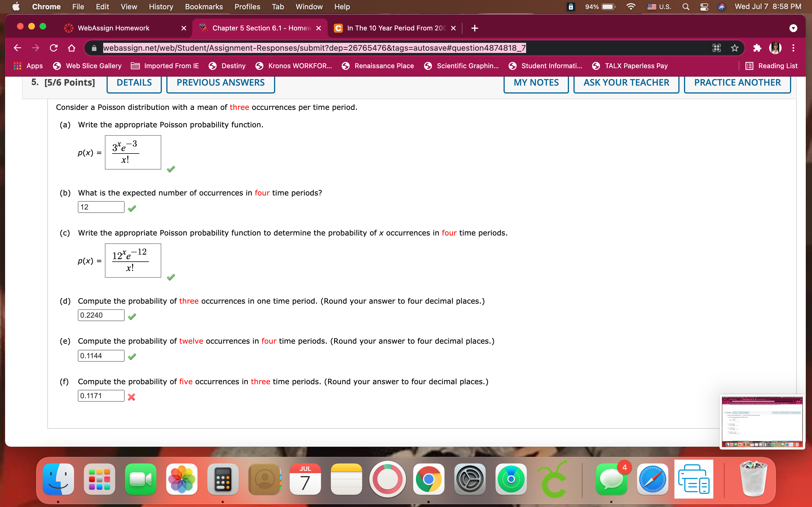Open the Calculator app in the dock
This screenshot has width=812, height=507.
coord(223,479)
